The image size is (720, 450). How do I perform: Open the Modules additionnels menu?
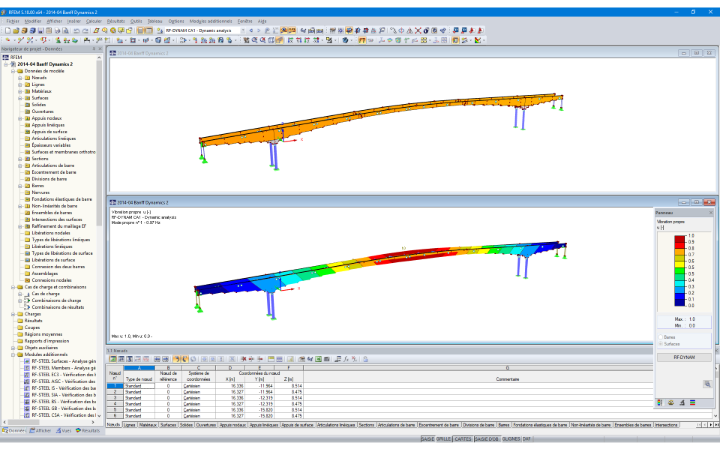211,21
